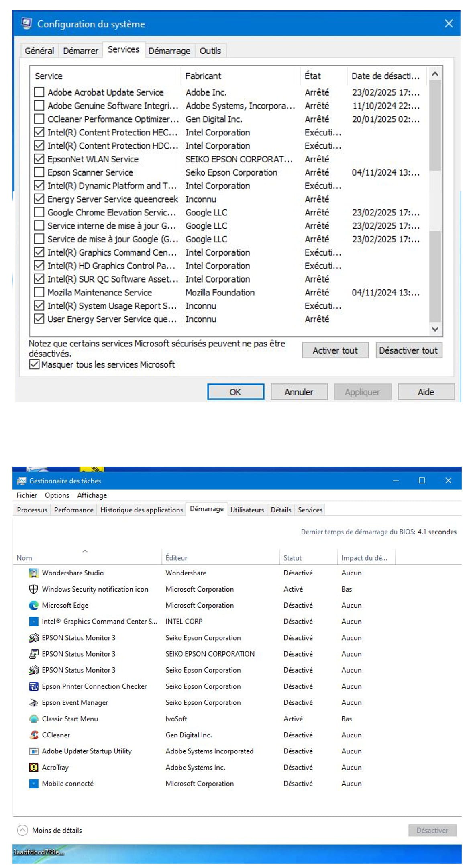Select IvoSoft publisher cell

(x=177, y=719)
